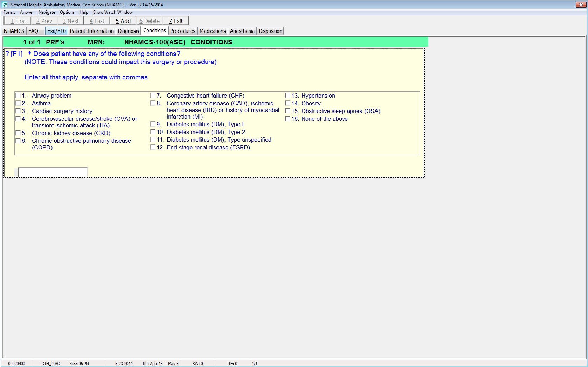Viewport: 588px width, 367px height.
Task: Click the 1 First navigation button
Action: coord(18,21)
